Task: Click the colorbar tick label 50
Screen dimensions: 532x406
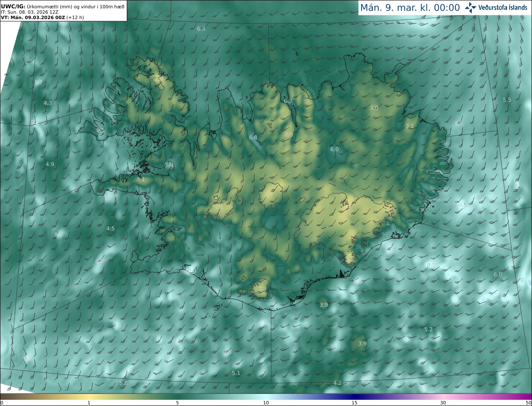Action: click(x=529, y=403)
